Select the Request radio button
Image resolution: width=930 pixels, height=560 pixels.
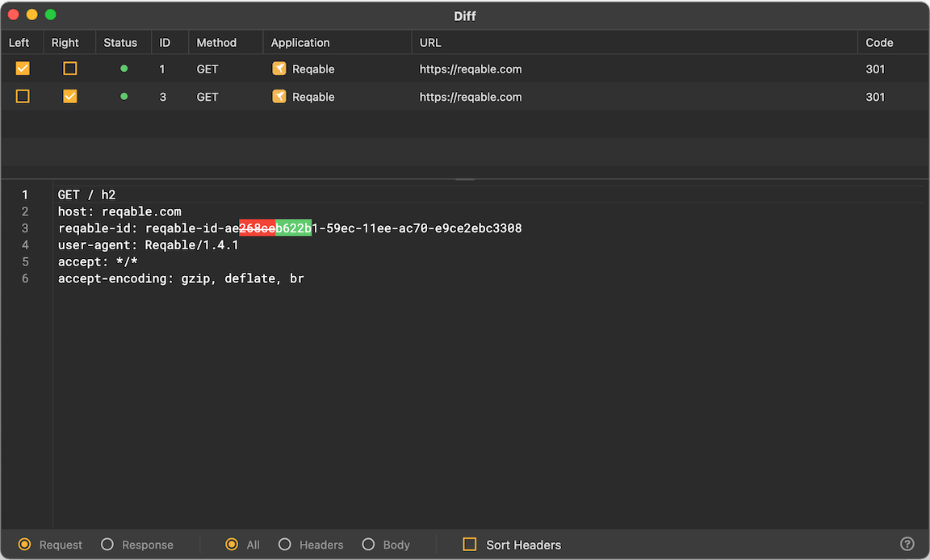pos(24,544)
